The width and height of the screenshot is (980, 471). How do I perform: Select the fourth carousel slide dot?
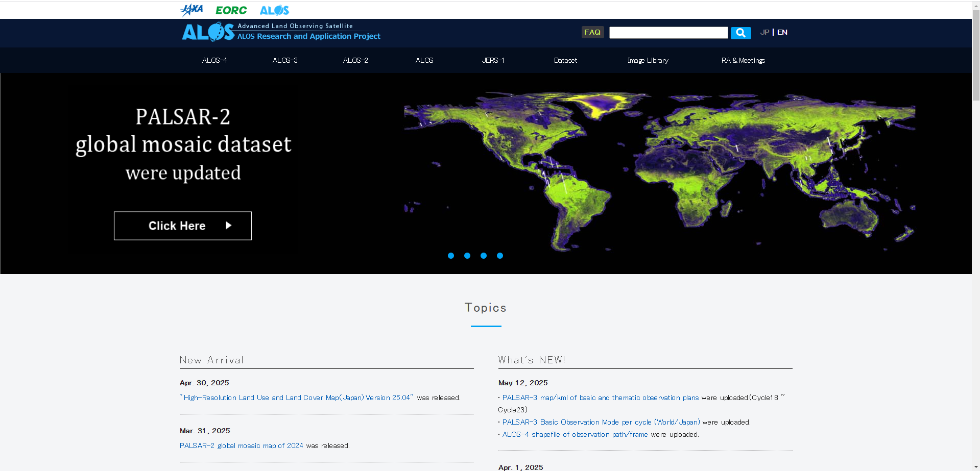(500, 256)
